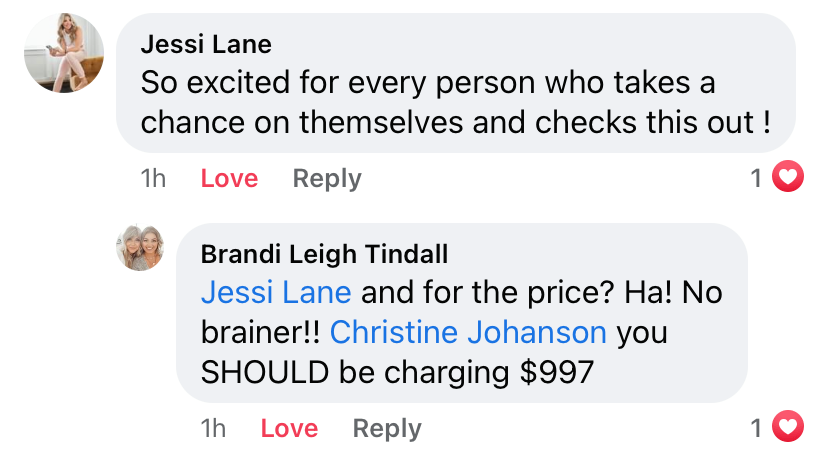This screenshot has height=459, width=828.
Task: Click the 1h timestamp under Brandi's reply
Action: tap(213, 429)
